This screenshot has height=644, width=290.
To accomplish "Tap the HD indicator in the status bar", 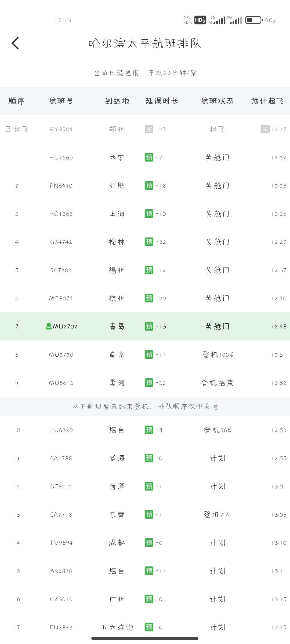I will [200, 20].
